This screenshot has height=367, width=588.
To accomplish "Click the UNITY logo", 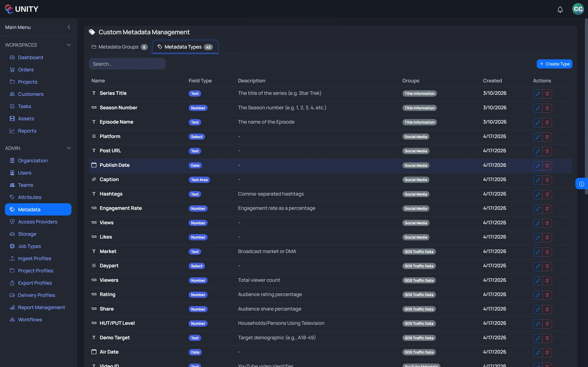I will point(21,9).
